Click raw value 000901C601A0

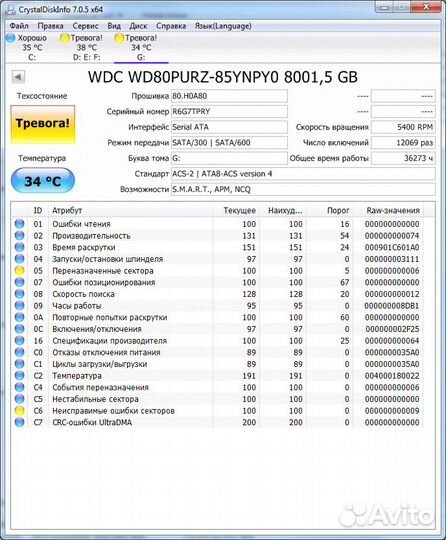coord(392,248)
